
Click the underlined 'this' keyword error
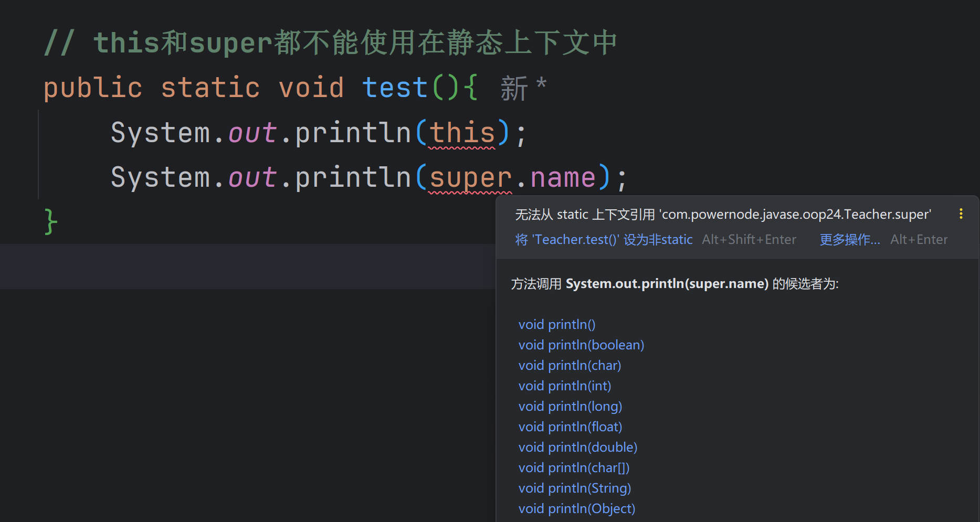(x=462, y=133)
